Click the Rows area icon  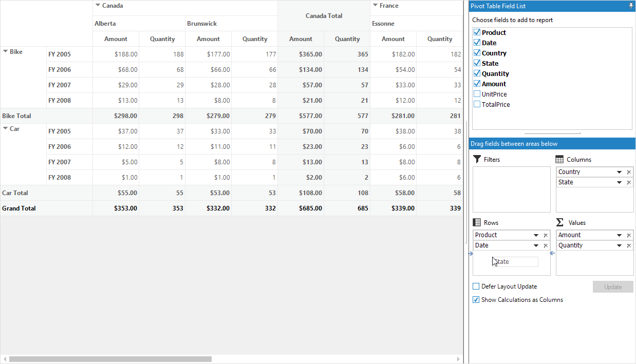[477, 222]
